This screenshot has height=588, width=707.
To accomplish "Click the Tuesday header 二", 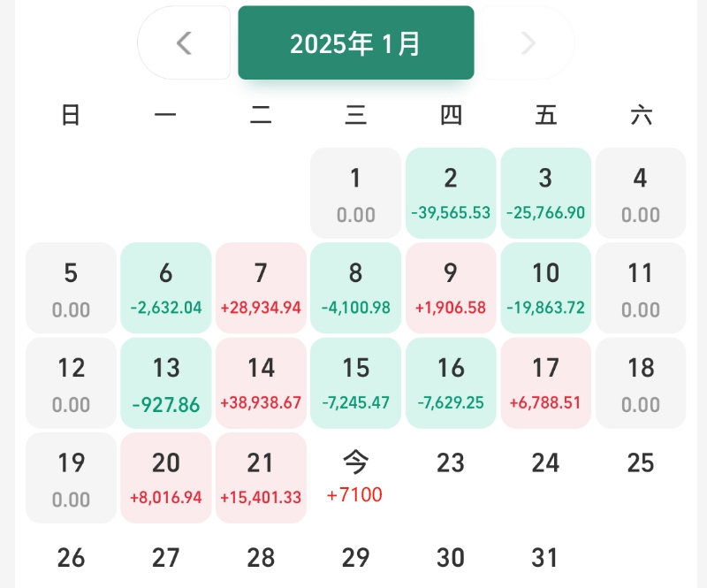I will [x=261, y=115].
